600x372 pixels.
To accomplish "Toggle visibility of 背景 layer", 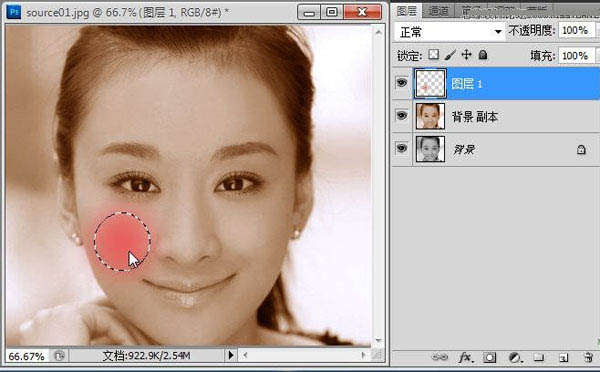I will coord(401,148).
